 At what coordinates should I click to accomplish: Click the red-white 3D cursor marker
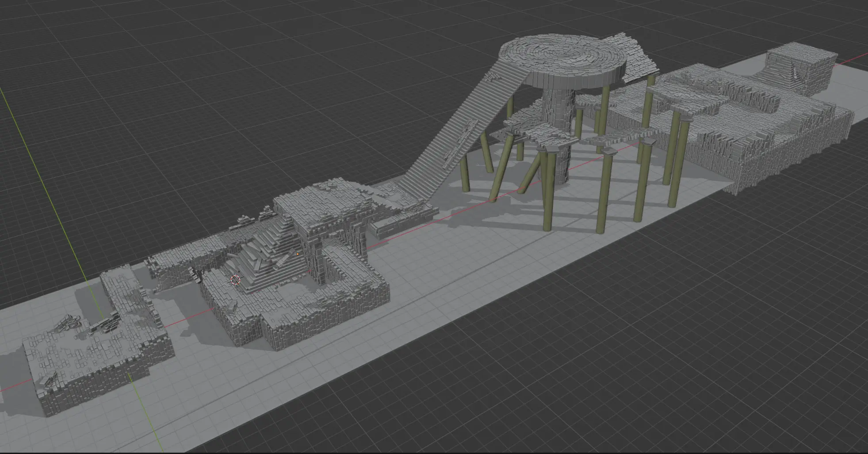point(235,280)
